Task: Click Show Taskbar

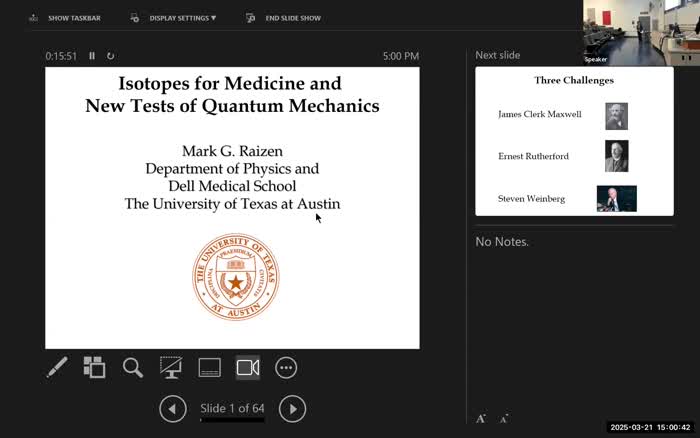Action: coord(74,18)
